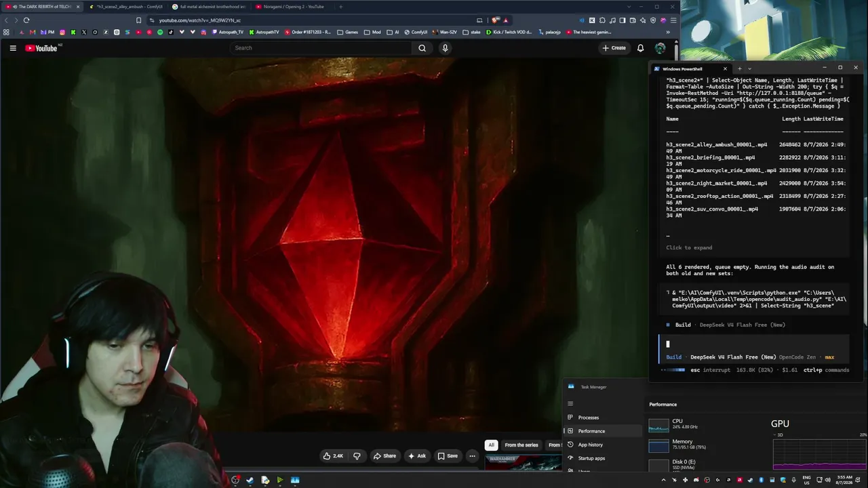
Task: Switch to the h3_scene2_alley_ambush ComfyUI tab
Action: click(x=127, y=7)
